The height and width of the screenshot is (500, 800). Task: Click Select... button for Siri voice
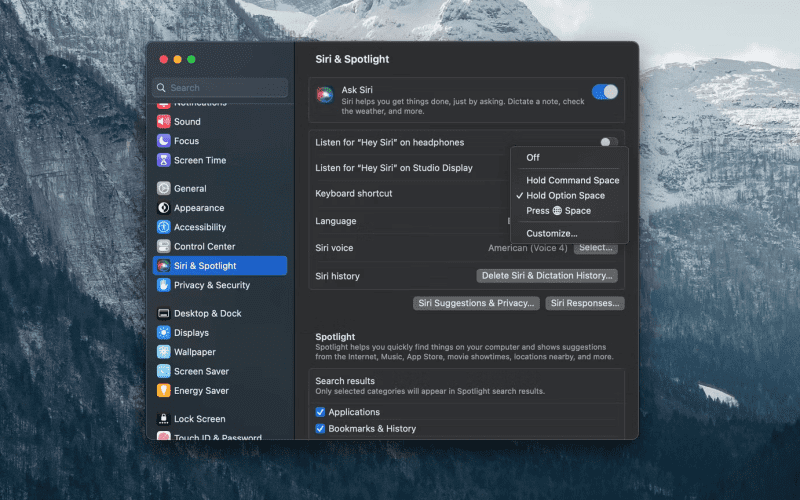595,248
